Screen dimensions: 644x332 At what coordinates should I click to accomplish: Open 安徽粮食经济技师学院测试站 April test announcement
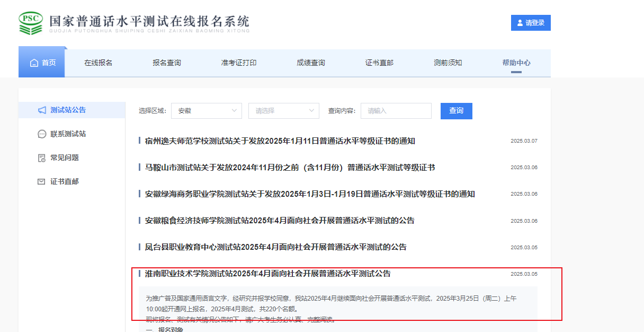pos(280,221)
